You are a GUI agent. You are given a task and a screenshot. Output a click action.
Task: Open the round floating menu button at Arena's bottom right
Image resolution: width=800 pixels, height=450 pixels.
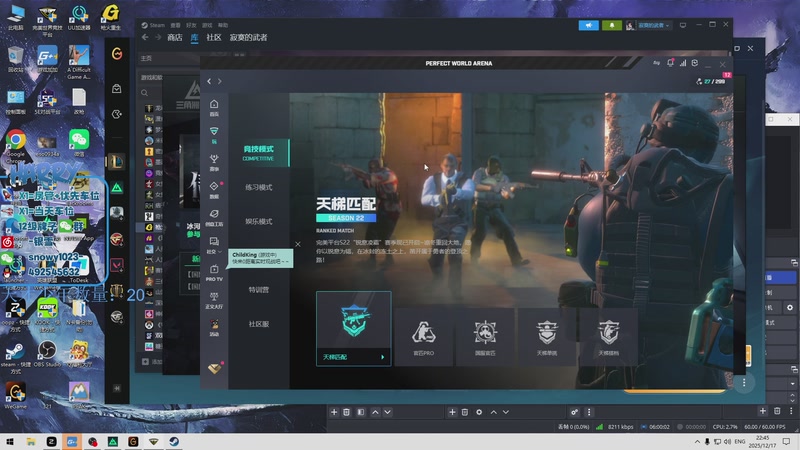(744, 383)
